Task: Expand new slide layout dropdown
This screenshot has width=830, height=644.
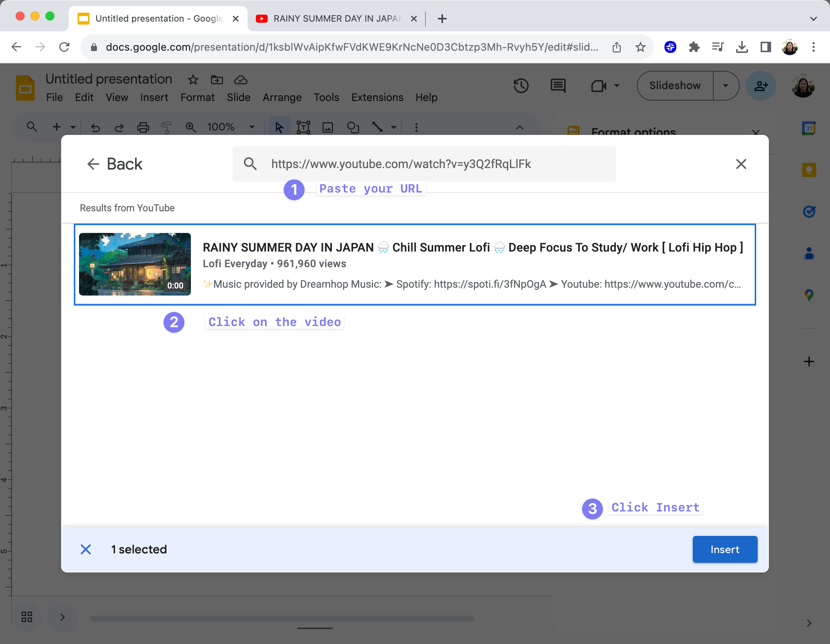Action: 73,127
